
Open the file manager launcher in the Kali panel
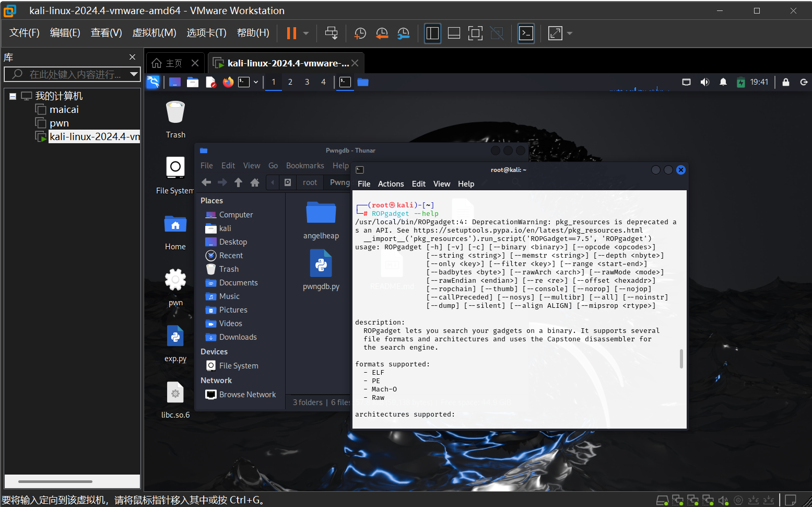coord(193,82)
